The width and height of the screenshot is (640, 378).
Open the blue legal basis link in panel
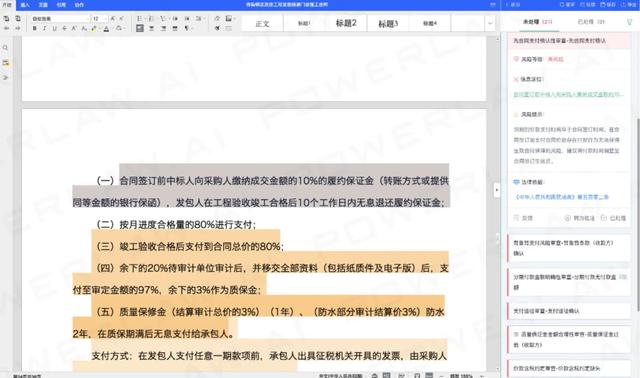click(562, 197)
